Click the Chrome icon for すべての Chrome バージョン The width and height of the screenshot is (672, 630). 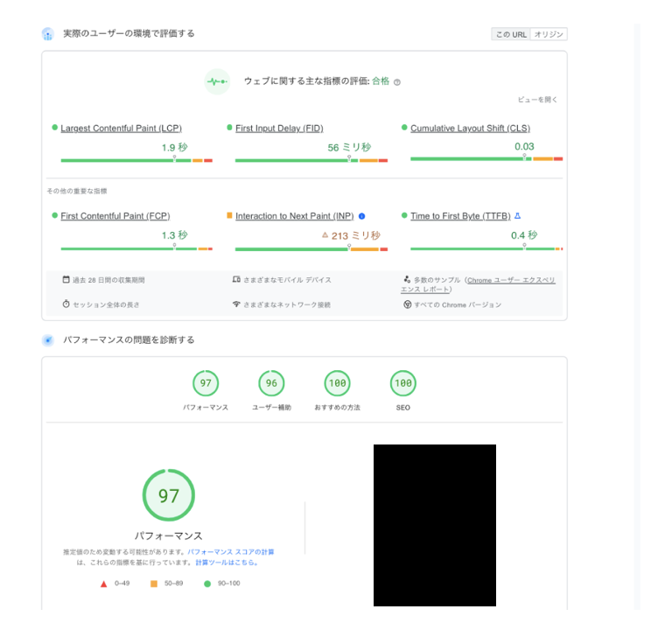[x=407, y=304]
